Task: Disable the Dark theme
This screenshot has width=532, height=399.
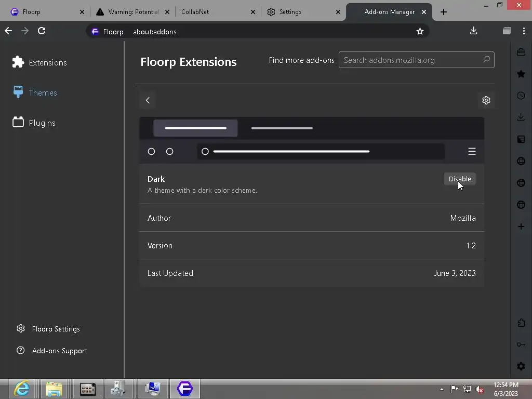Action: click(x=460, y=179)
